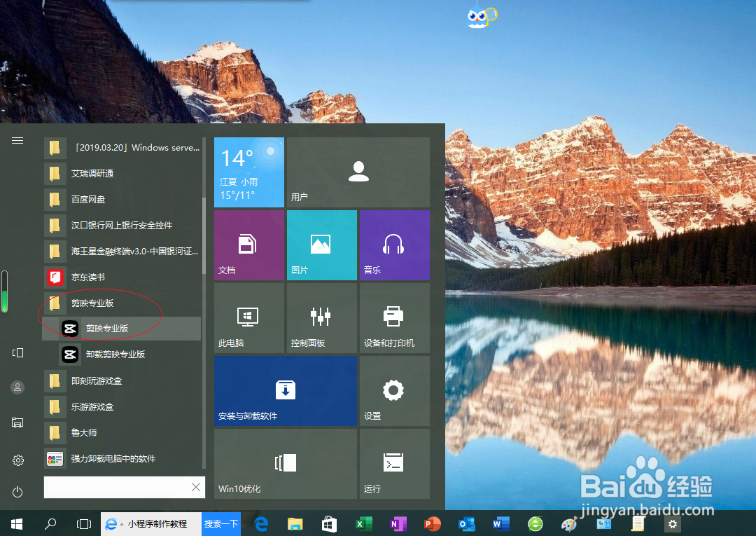Click the Windows Start button

coord(16,524)
